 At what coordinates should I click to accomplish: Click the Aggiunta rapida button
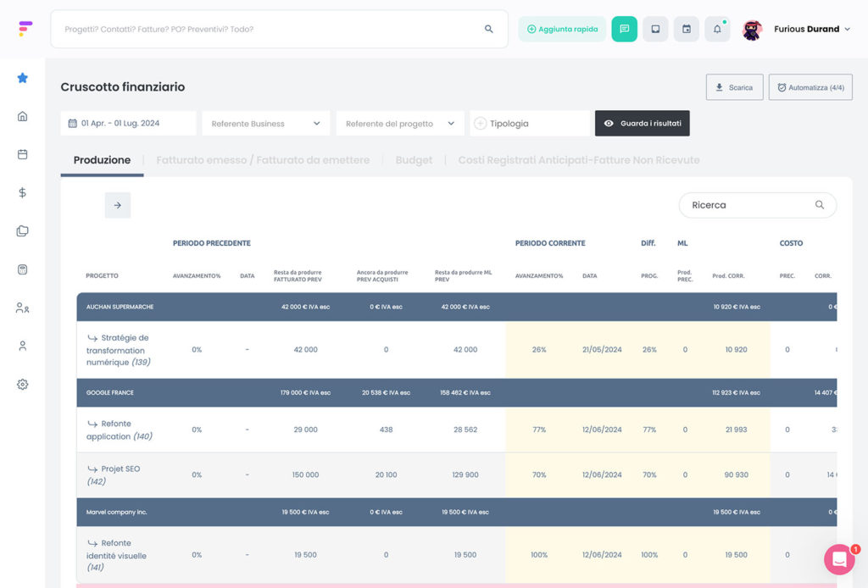point(562,29)
